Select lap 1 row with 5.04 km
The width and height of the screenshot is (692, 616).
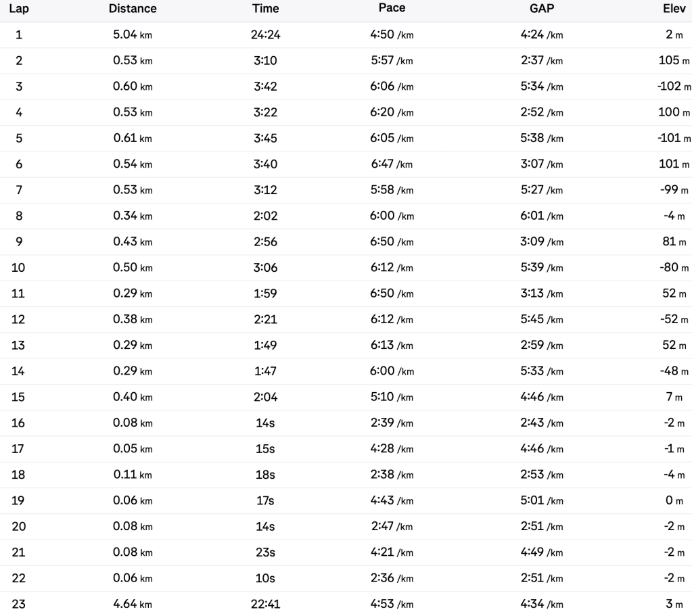(133, 35)
